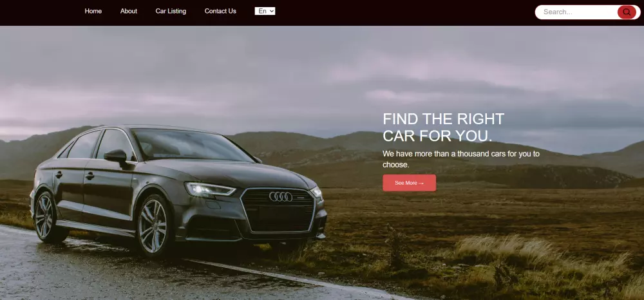Click the Audi four-rings logo on grille
Image resolution: width=644 pixels, height=300 pixels.
[281, 196]
